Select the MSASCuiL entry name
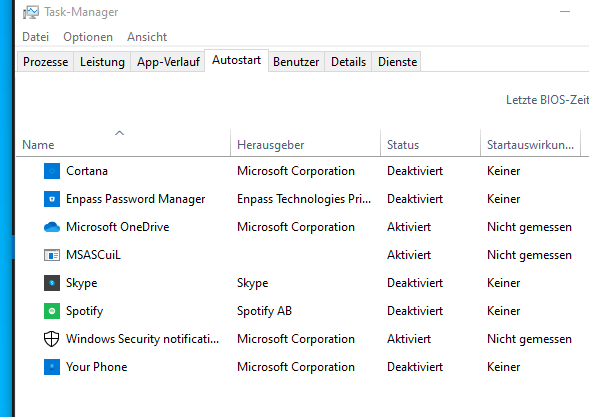This screenshot has width=589, height=417. pyautogui.click(x=93, y=255)
